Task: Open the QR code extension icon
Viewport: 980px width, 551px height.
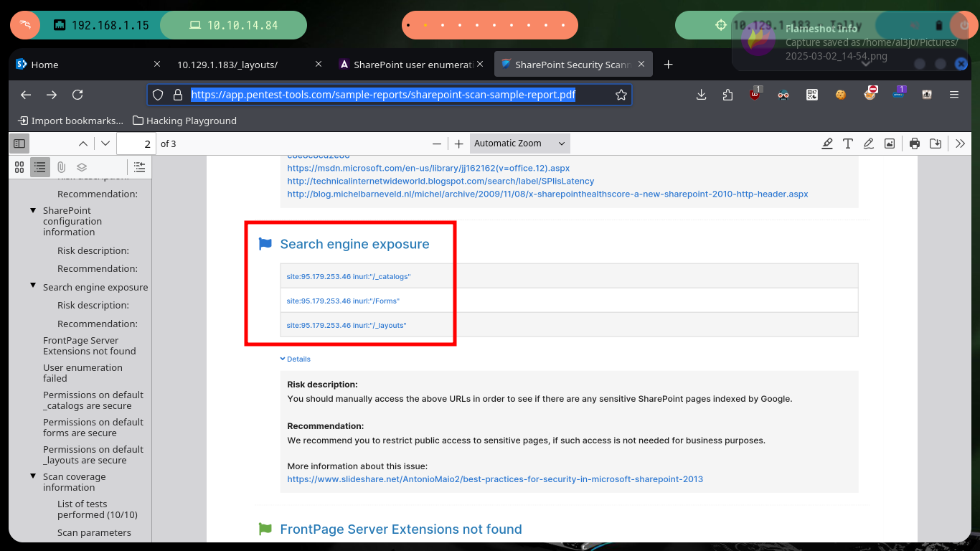Action: [812, 95]
